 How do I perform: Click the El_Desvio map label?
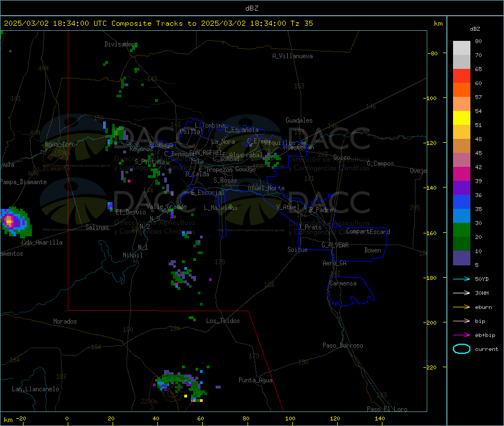(x=130, y=212)
